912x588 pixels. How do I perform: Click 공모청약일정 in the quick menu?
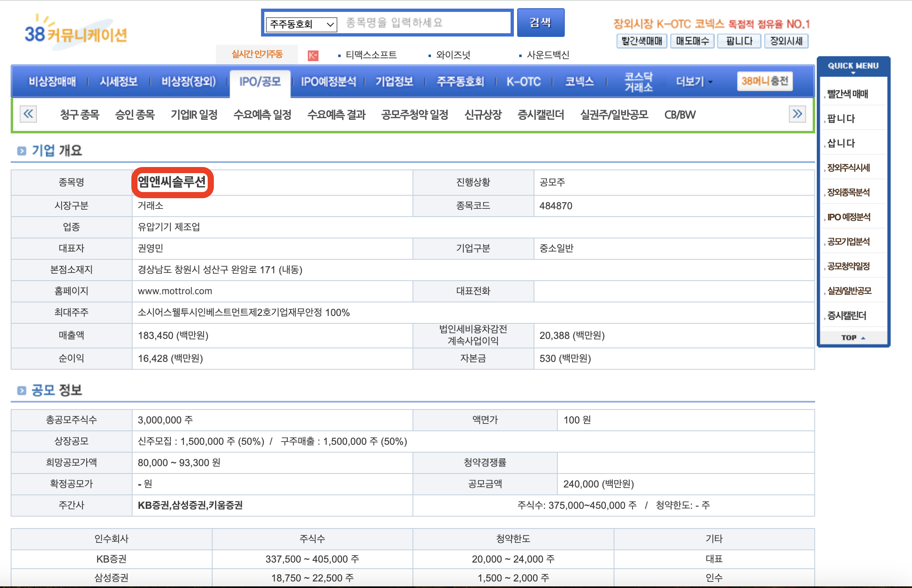(848, 266)
